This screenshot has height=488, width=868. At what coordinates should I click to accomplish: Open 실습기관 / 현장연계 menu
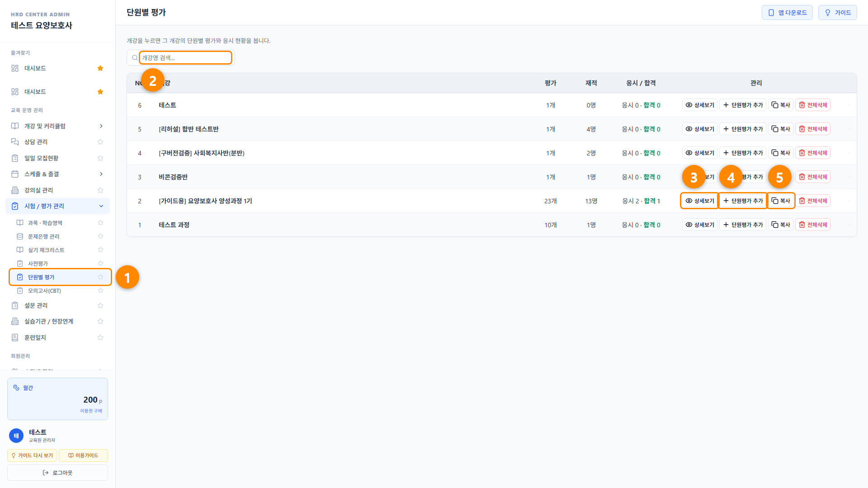[48, 321]
